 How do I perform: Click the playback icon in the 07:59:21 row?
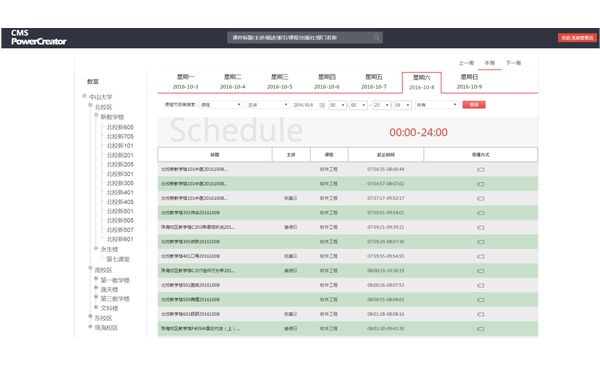(481, 227)
